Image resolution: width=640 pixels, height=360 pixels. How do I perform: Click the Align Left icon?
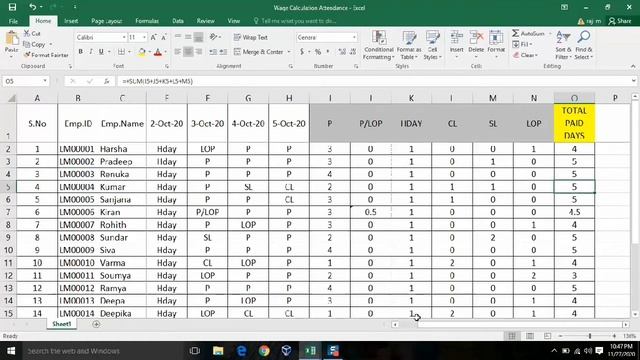pyautogui.click(x=178, y=52)
